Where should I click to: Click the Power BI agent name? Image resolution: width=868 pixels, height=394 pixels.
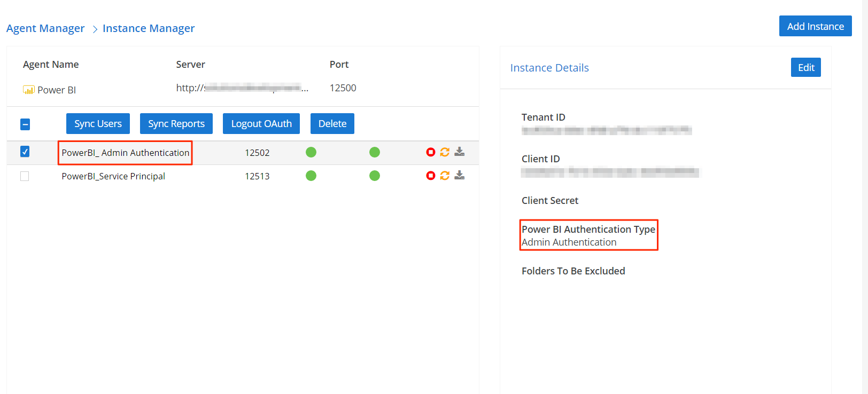tap(57, 90)
